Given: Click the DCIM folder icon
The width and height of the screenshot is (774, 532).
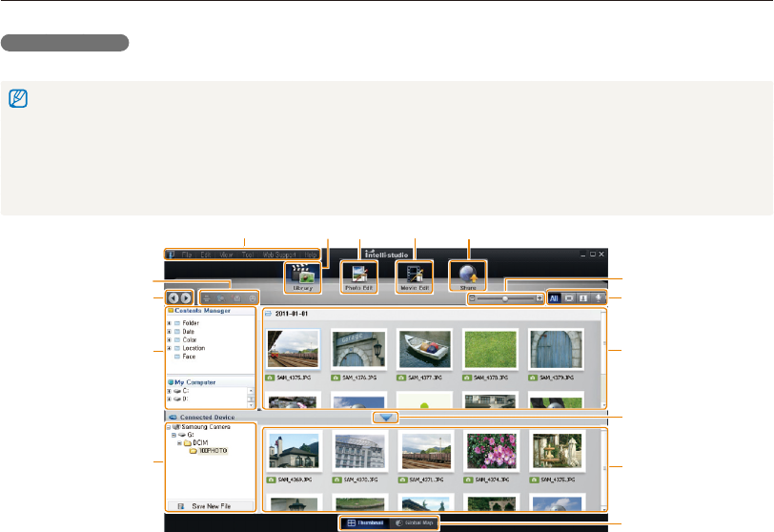Looking at the screenshot, I should pyautogui.click(x=188, y=442).
